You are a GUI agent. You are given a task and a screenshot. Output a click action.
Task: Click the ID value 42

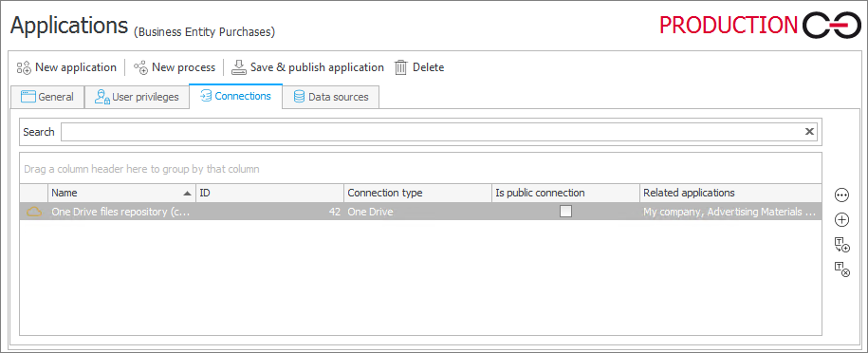tap(334, 212)
